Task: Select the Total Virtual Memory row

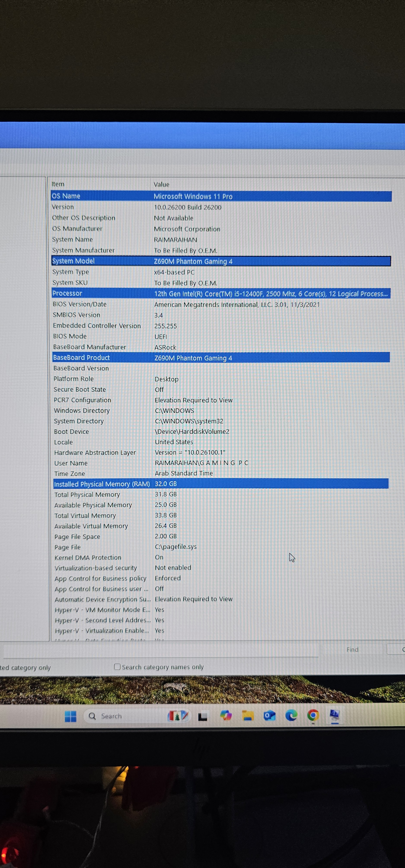Action: [x=221, y=515]
